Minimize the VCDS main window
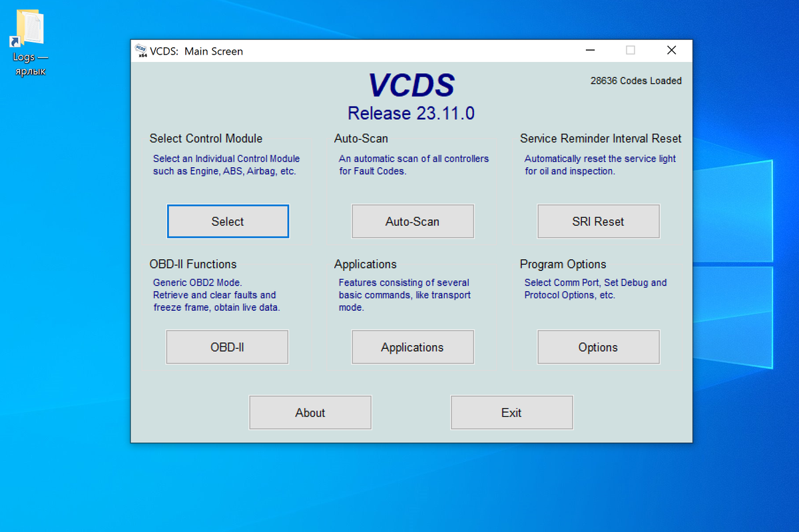Image resolution: width=799 pixels, height=532 pixels. tap(590, 50)
